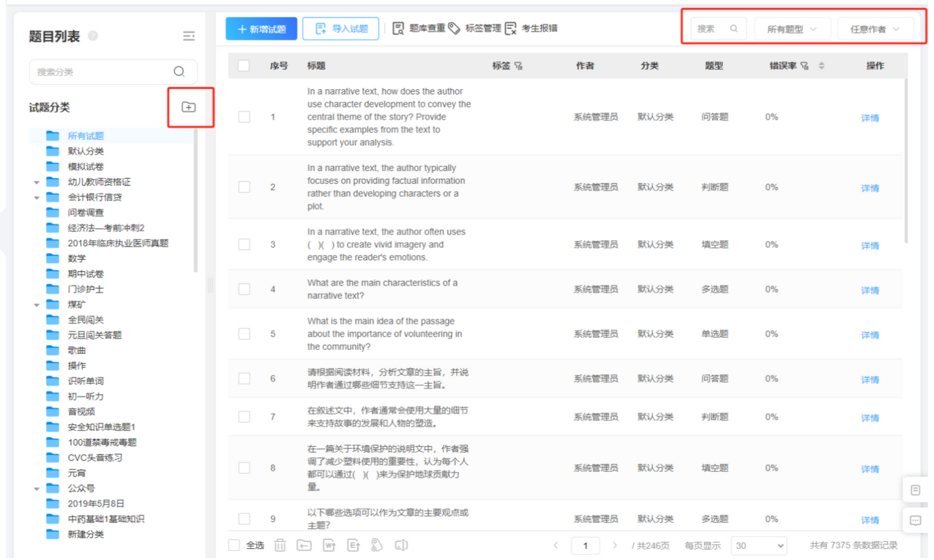
Task: Open the 任意作者 author dropdown
Action: pos(875,29)
